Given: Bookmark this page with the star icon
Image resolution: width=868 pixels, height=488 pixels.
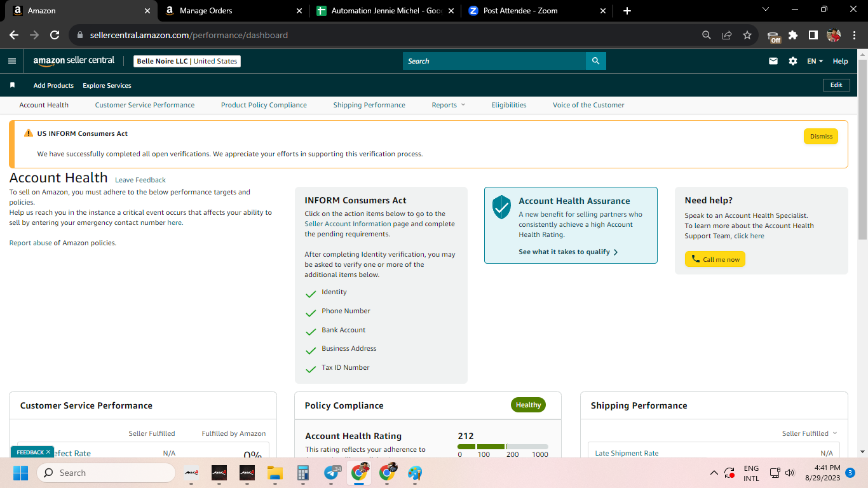Looking at the screenshot, I should pos(747,35).
